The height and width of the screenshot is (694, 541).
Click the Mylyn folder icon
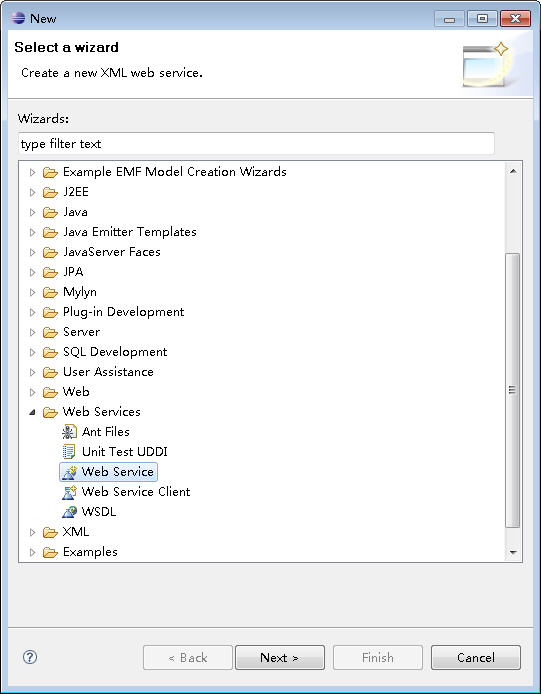click(x=50, y=292)
